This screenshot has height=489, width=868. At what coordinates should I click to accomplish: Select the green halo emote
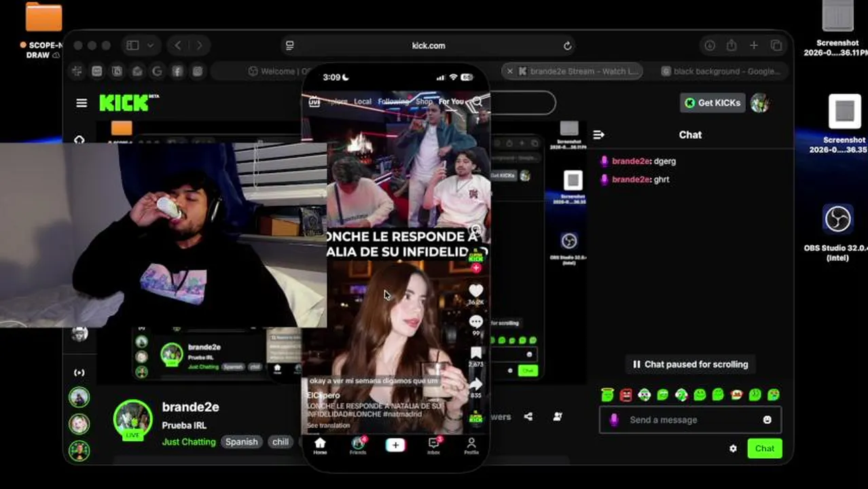click(608, 394)
